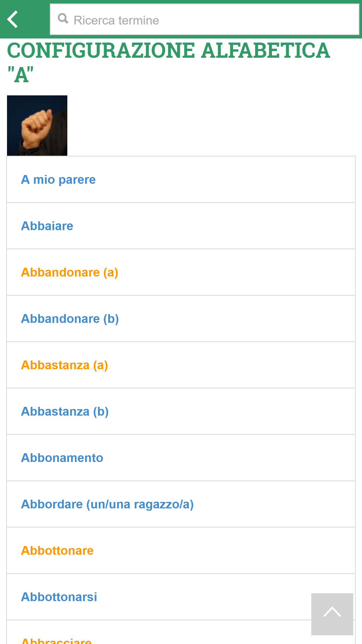Open the Abbottonarsi term
Viewport: 362px width, 644px height.
[x=59, y=597]
